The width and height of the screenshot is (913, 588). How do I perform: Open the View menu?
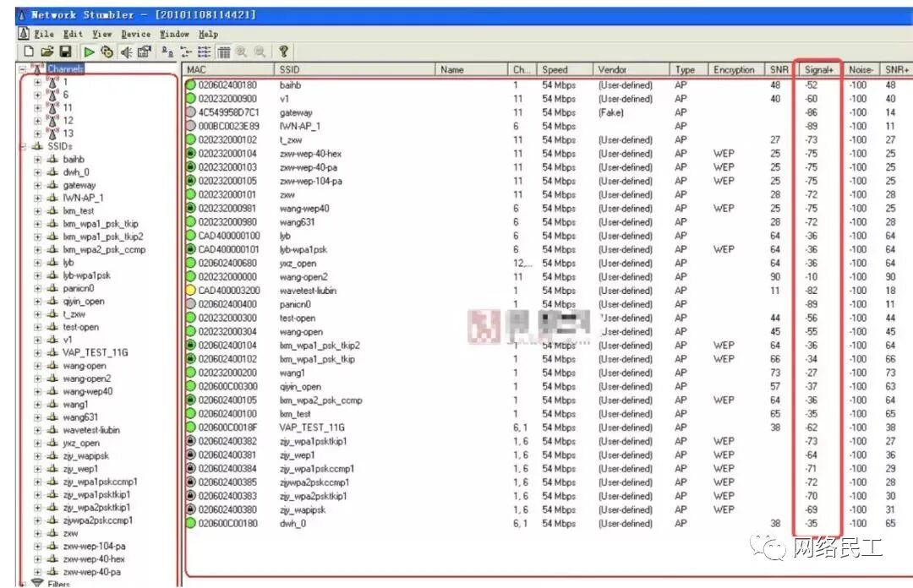click(x=102, y=35)
